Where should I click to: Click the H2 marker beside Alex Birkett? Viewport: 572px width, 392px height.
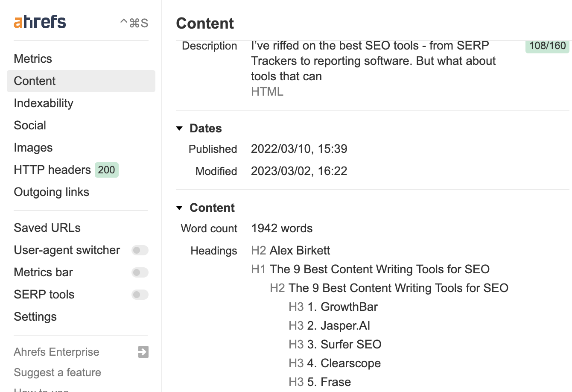click(259, 250)
